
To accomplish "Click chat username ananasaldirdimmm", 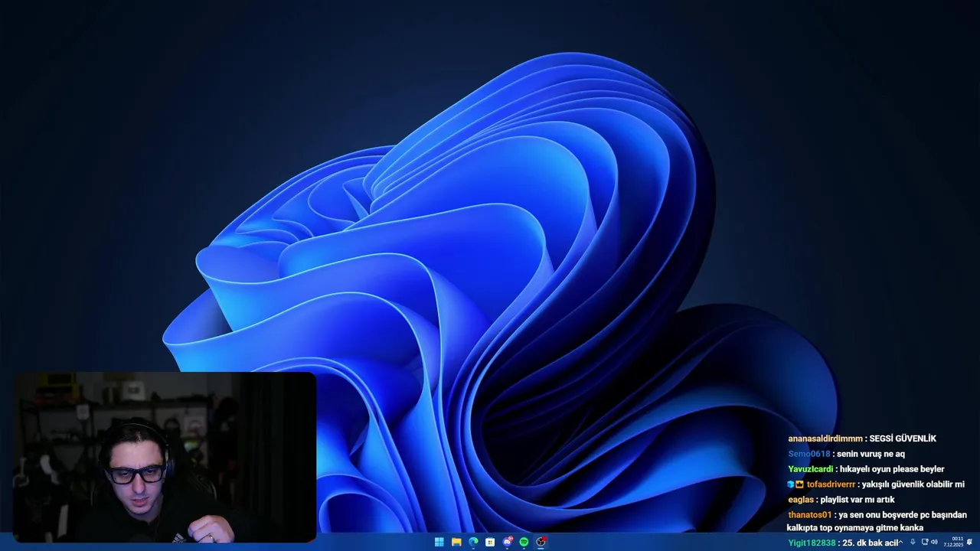I will pyautogui.click(x=825, y=439).
